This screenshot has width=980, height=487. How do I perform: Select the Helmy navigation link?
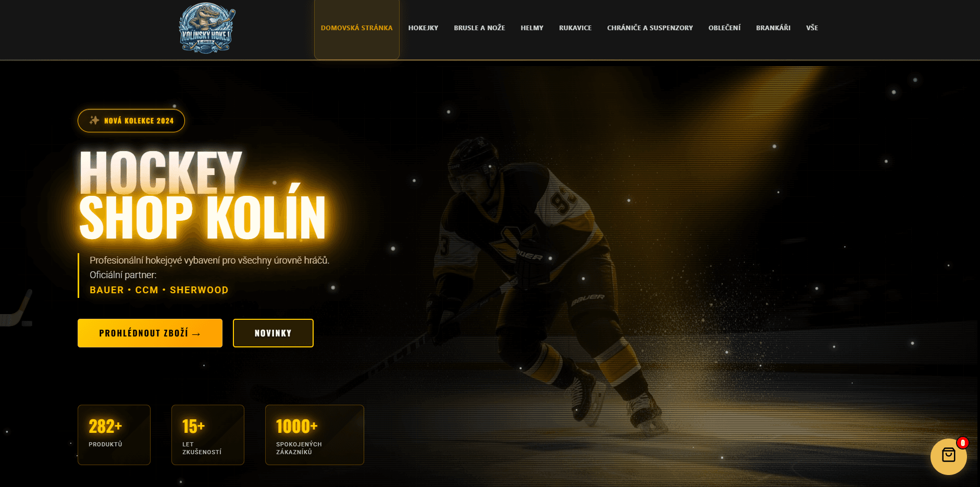coord(532,28)
